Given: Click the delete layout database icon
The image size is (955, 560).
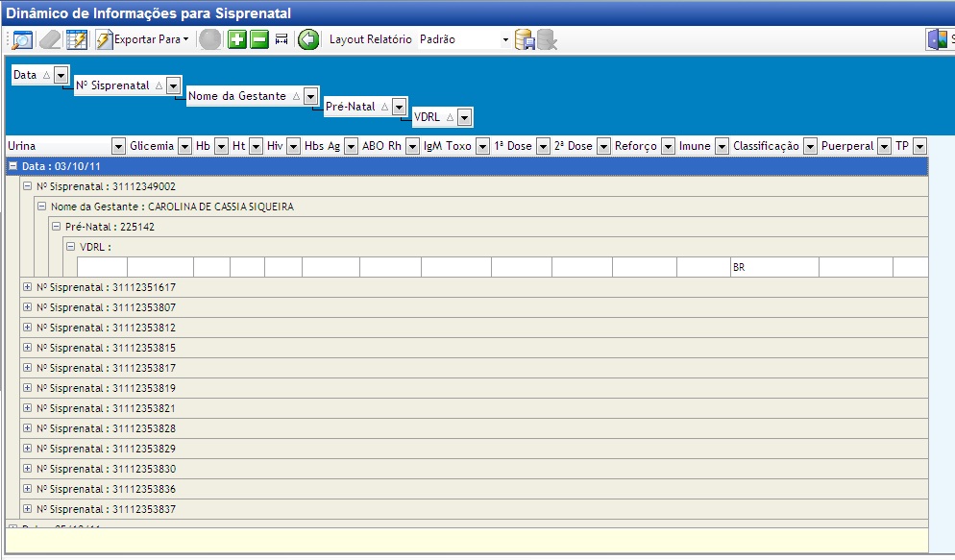Looking at the screenshot, I should [547, 40].
